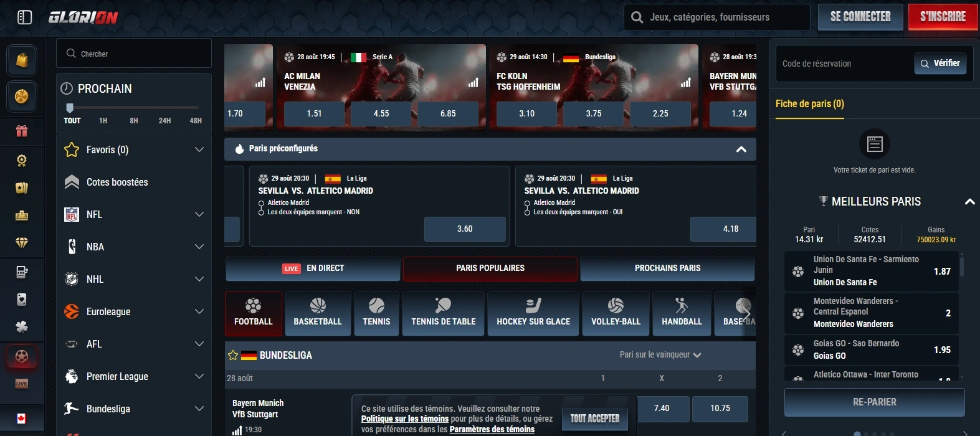
Task: Collapse the Paris préconfigurés section
Action: 741,149
